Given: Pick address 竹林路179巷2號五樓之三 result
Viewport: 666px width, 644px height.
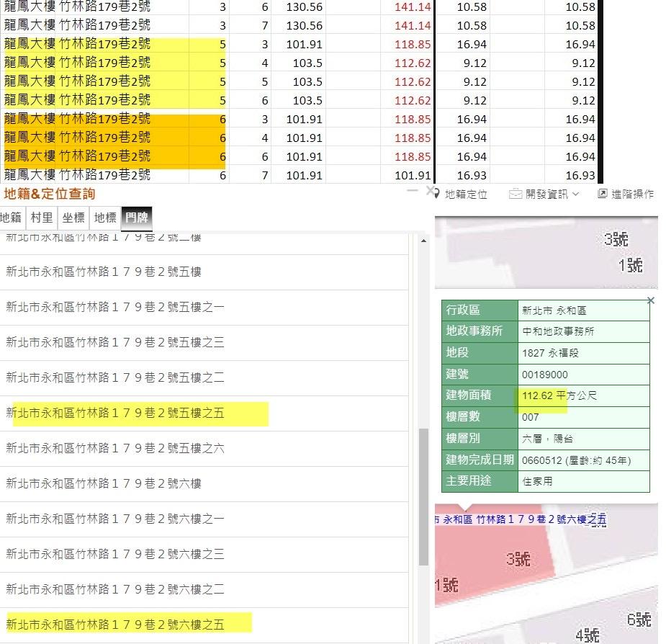Looking at the screenshot, I should [x=115, y=343].
